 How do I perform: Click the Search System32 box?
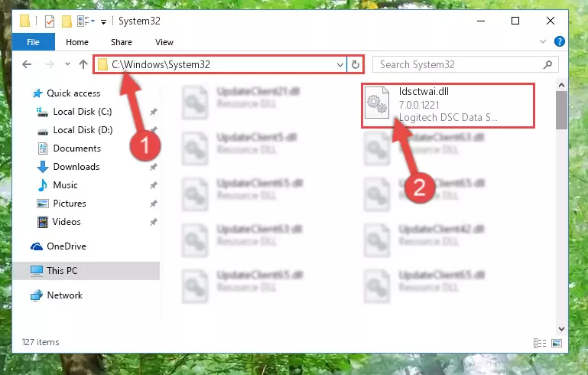coord(466,64)
